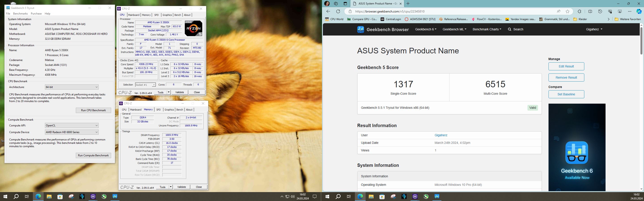The width and height of the screenshot is (644, 201).
Task: Open Weitere Favoriten folder
Action: click(627, 19)
